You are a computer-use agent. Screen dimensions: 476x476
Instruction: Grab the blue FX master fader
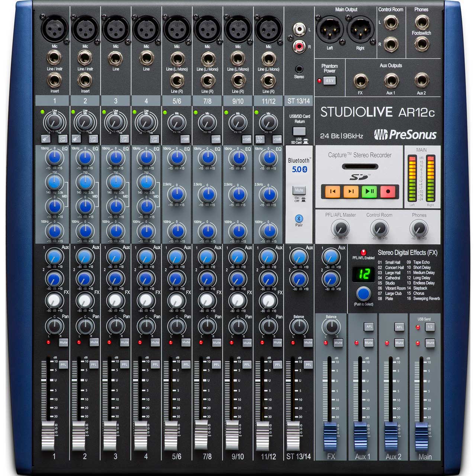330,437
